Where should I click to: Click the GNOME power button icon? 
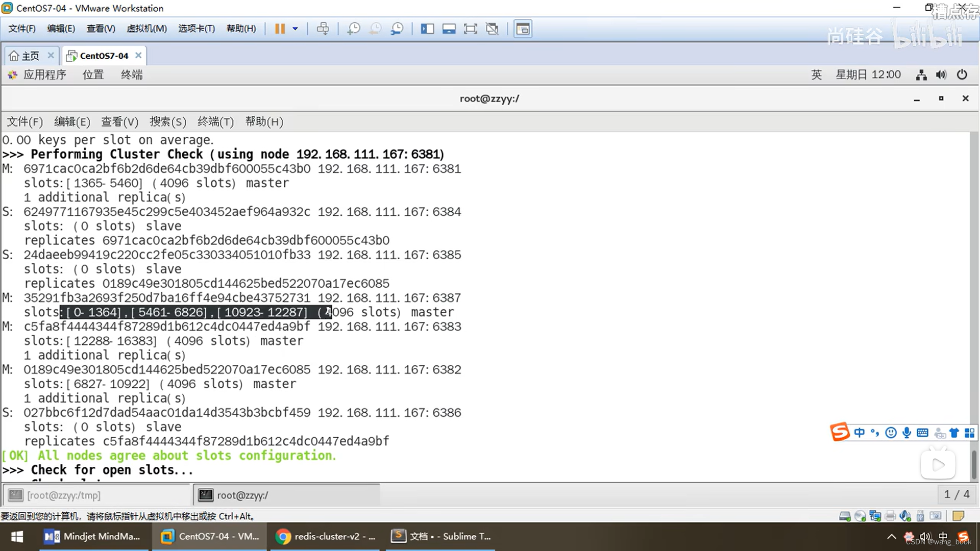(x=962, y=75)
